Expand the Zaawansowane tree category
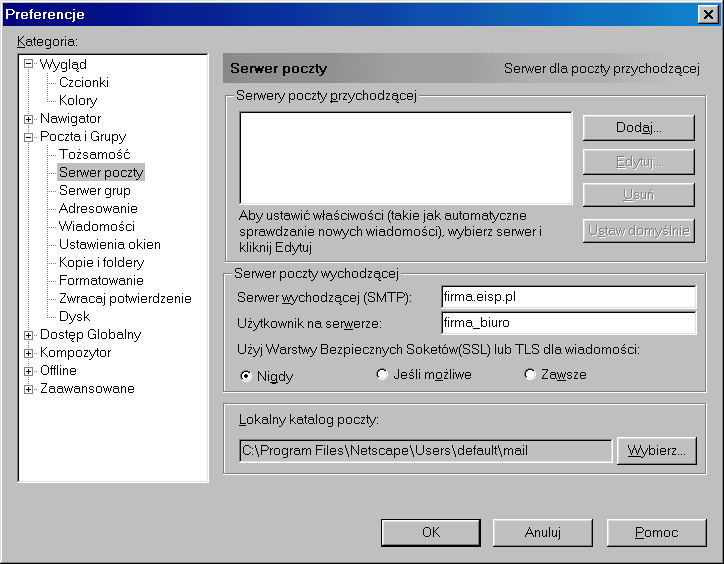724x564 pixels. click(29, 389)
